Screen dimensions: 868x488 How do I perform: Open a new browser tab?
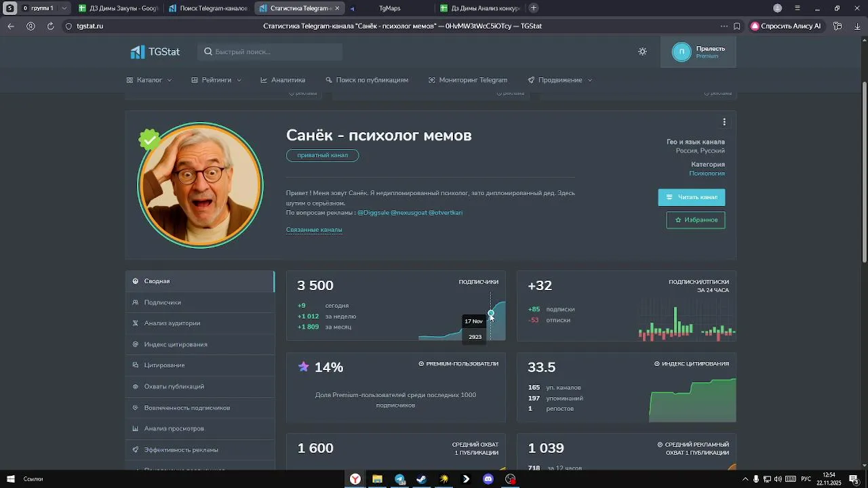(534, 8)
